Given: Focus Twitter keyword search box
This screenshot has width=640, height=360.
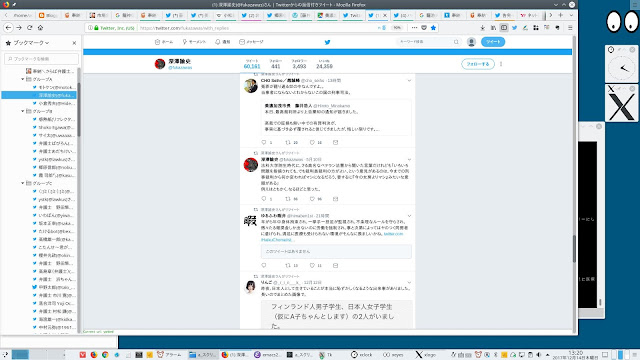Looking at the screenshot, I should click(429, 42).
